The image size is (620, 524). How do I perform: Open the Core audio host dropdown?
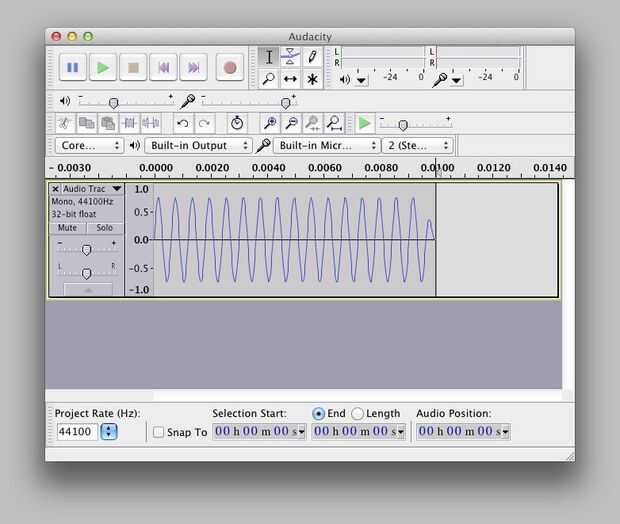89,146
